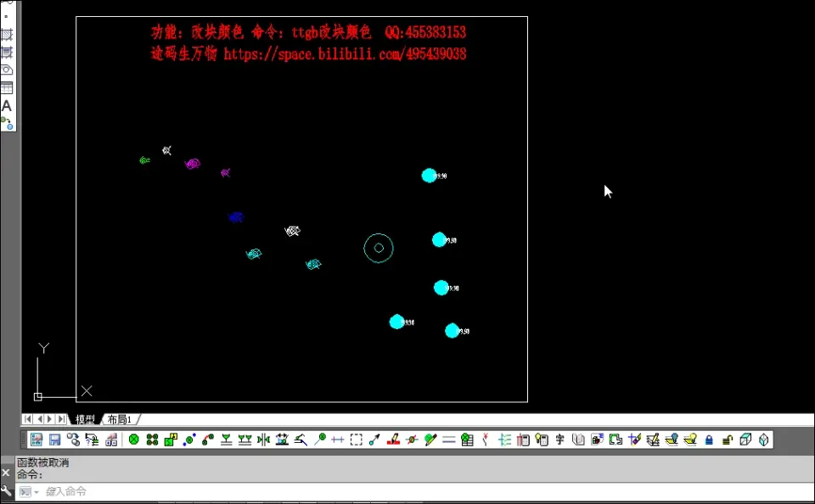Screen dimensions: 815x504
Task: Click the green crossed circle icon
Action: 133,440
